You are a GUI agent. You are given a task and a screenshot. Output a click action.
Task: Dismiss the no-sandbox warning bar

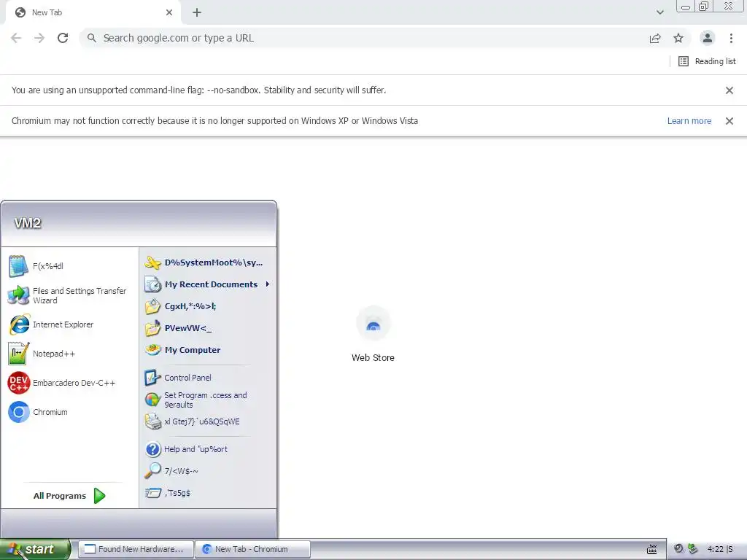pyautogui.click(x=729, y=90)
